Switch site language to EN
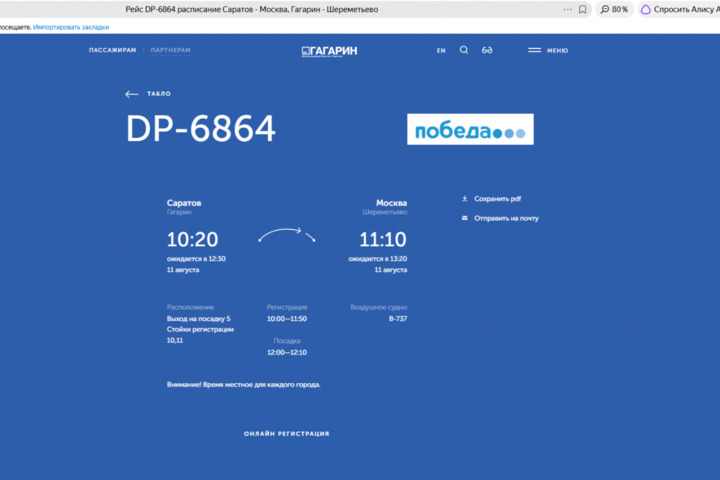This screenshot has height=480, width=720. pos(441,51)
